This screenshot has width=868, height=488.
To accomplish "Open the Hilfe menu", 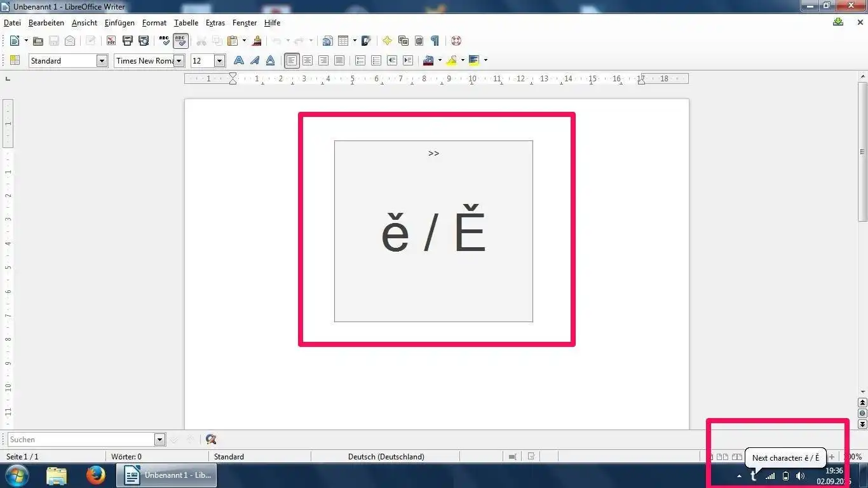I will point(272,22).
